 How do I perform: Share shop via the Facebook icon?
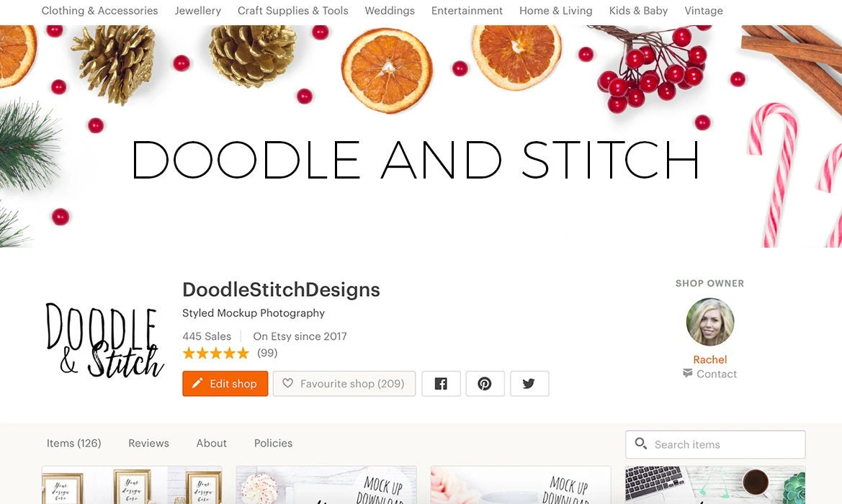(x=441, y=384)
